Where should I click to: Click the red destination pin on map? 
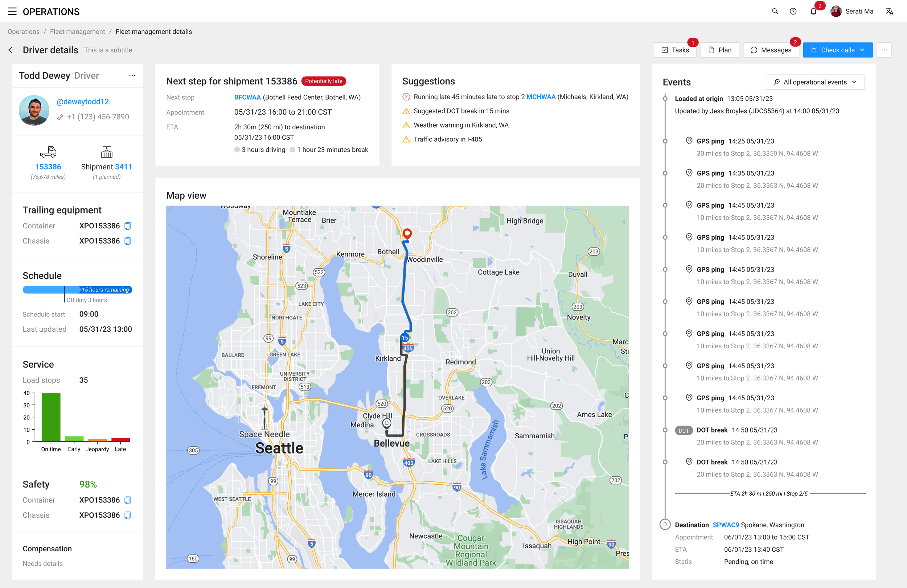point(407,233)
